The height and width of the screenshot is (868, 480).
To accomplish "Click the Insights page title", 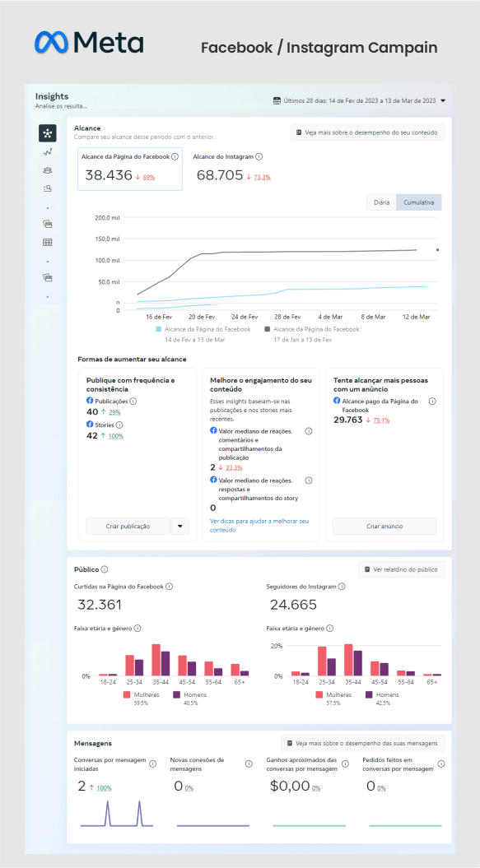I will pos(52,96).
